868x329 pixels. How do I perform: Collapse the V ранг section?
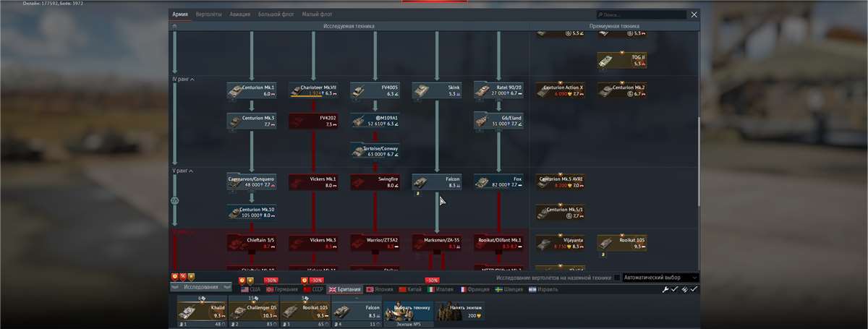[182, 171]
